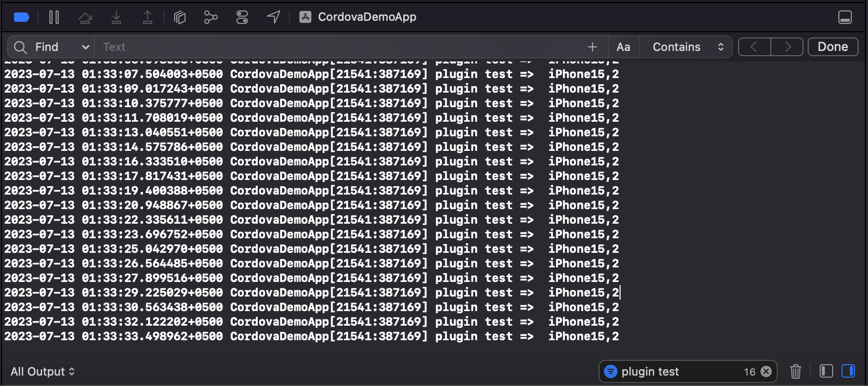Click log line at 01:33:29.225029
The width and height of the screenshot is (868, 386).
(311, 293)
